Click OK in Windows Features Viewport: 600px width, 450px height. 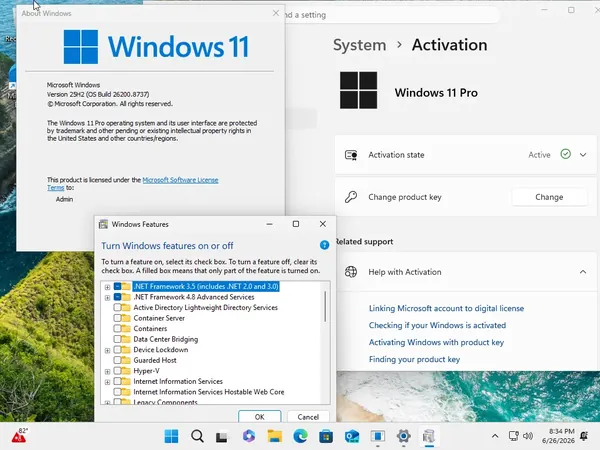(x=259, y=416)
